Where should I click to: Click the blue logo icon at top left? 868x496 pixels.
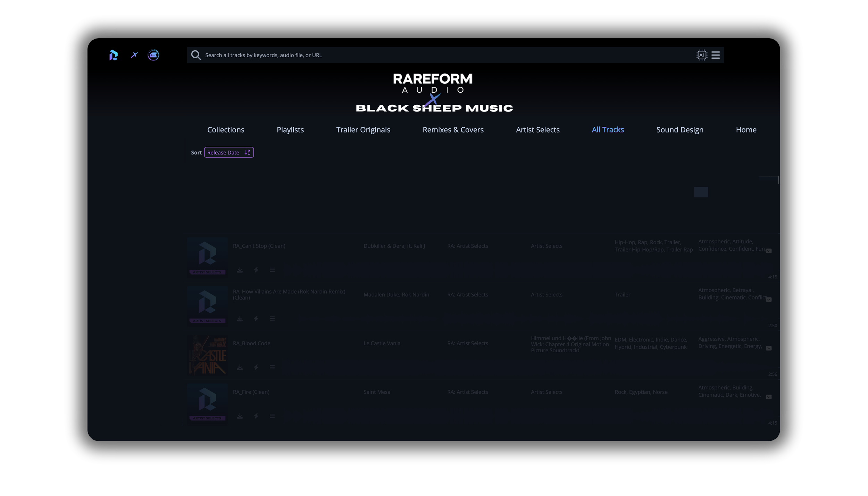click(x=114, y=55)
